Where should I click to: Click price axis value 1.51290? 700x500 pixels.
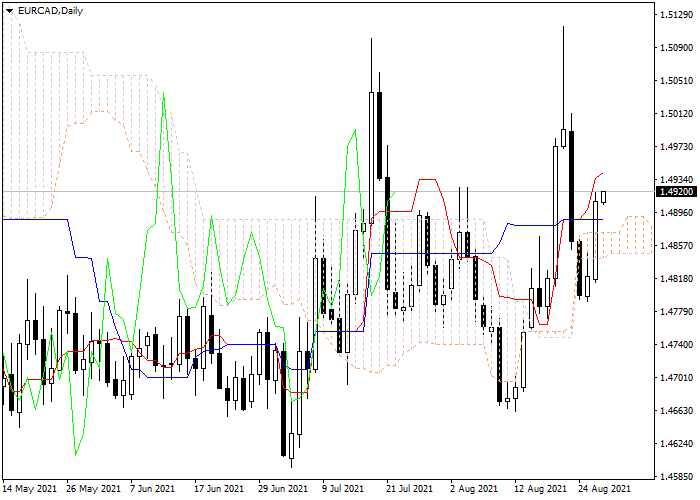676,15
